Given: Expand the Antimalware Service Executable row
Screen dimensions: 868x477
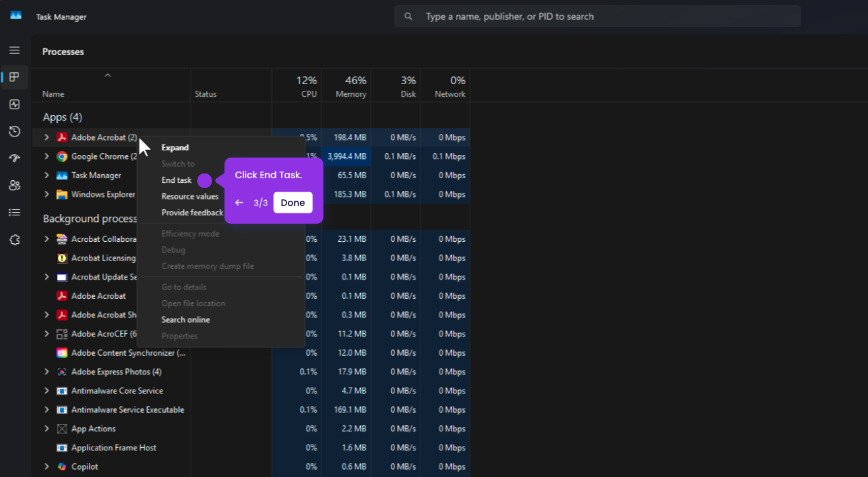Looking at the screenshot, I should (46, 410).
